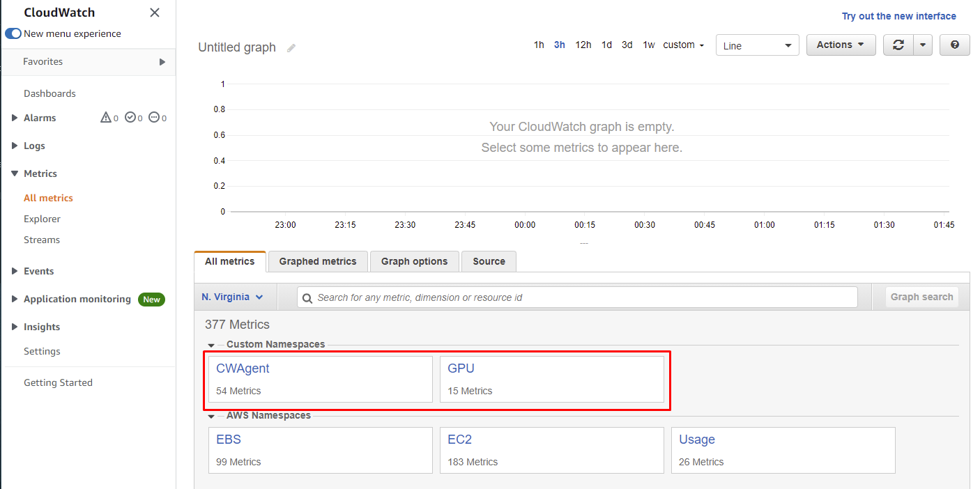Open the Actions menu
Image resolution: width=980 pixels, height=489 pixels.
(x=841, y=45)
